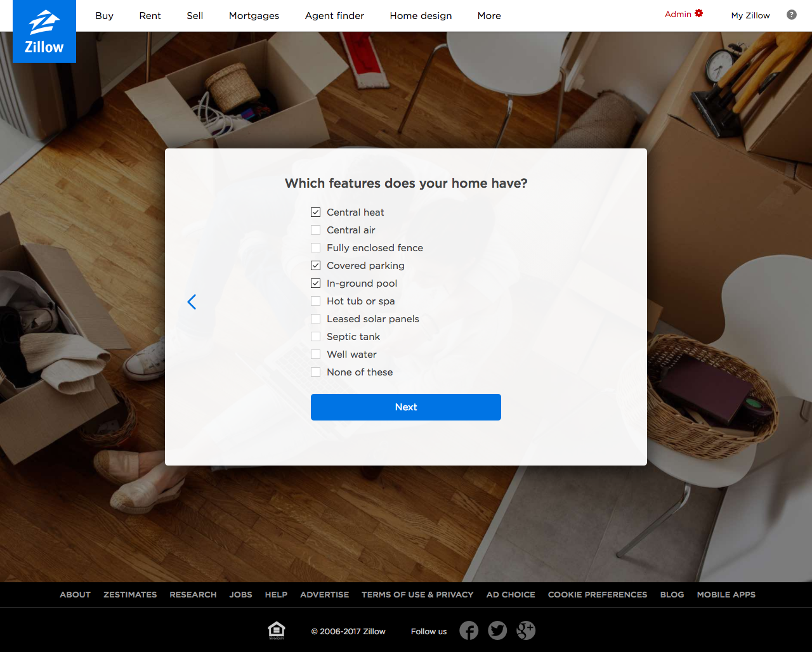Screen dimensions: 812x652
Task: Open Zillow's Twitter icon
Action: [x=497, y=630]
